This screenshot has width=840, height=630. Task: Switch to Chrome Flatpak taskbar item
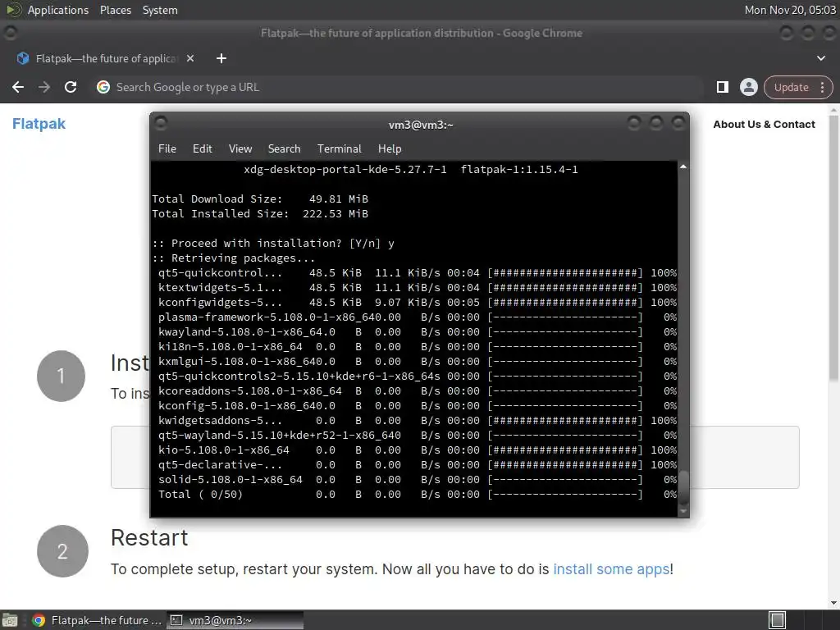tap(97, 620)
